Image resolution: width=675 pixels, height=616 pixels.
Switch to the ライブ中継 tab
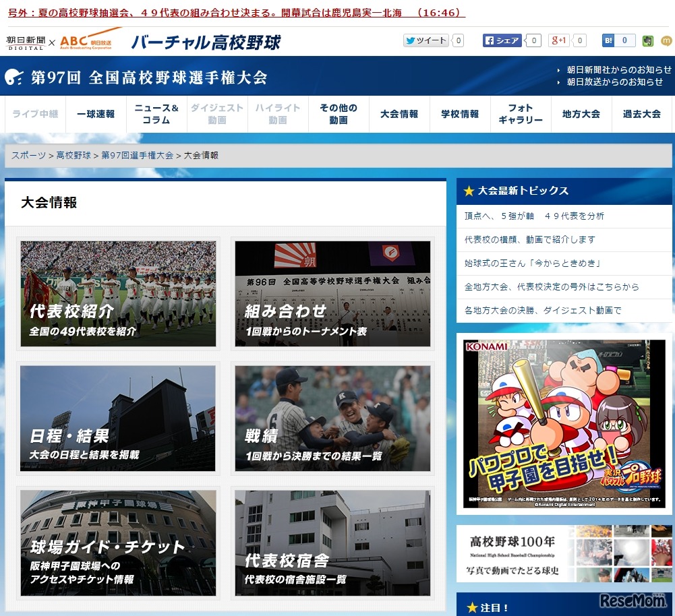(x=34, y=115)
